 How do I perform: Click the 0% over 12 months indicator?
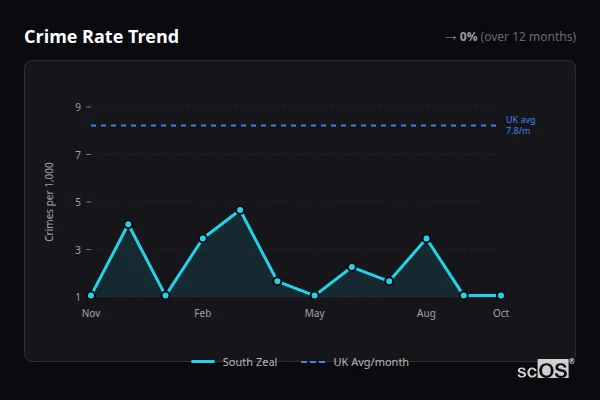(x=510, y=37)
